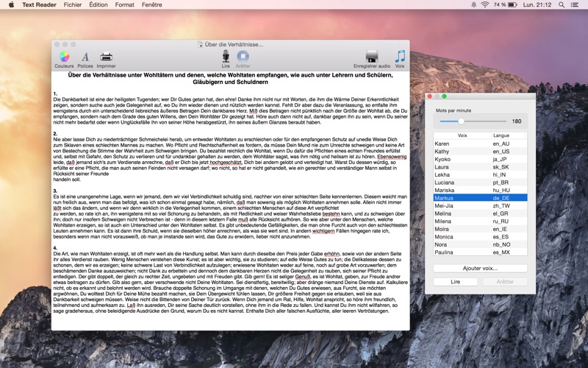Open the Polices font panel
The height and width of the screenshot is (368, 588).
[x=85, y=57]
